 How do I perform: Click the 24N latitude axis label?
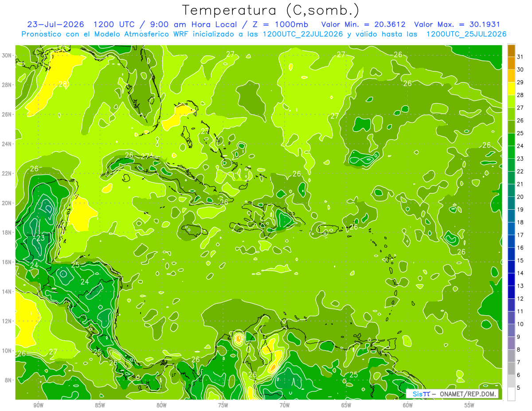(7, 144)
